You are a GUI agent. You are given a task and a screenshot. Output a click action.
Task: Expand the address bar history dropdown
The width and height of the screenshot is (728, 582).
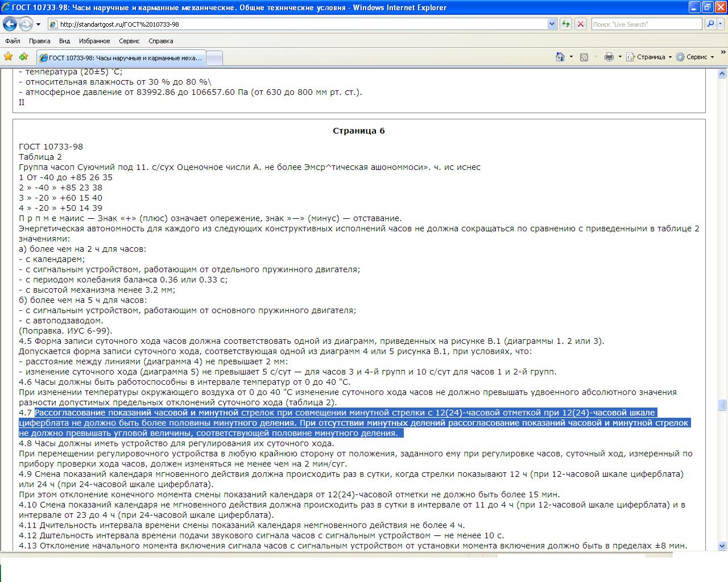click(552, 24)
